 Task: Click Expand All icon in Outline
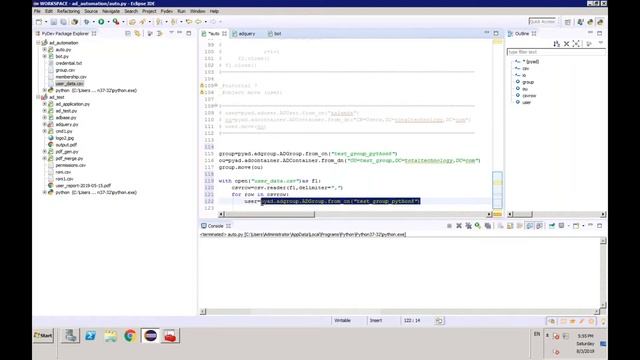point(576,44)
